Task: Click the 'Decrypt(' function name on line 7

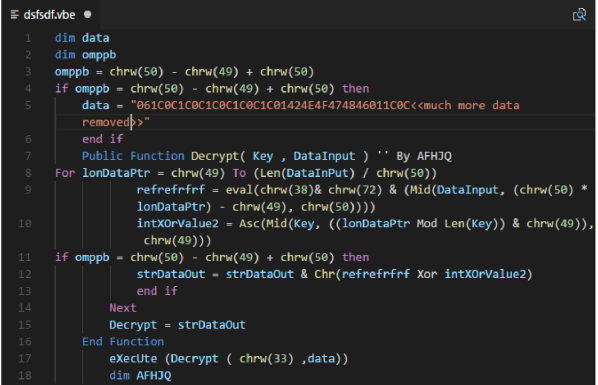Action: point(218,156)
